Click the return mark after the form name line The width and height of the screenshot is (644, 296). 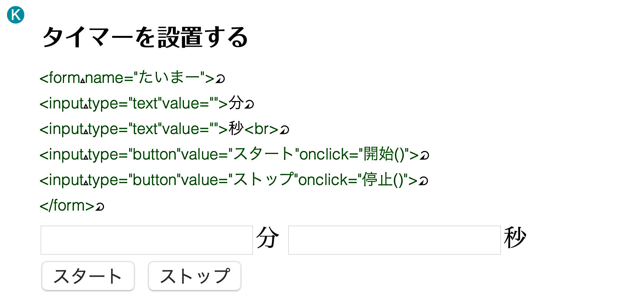tap(220, 79)
